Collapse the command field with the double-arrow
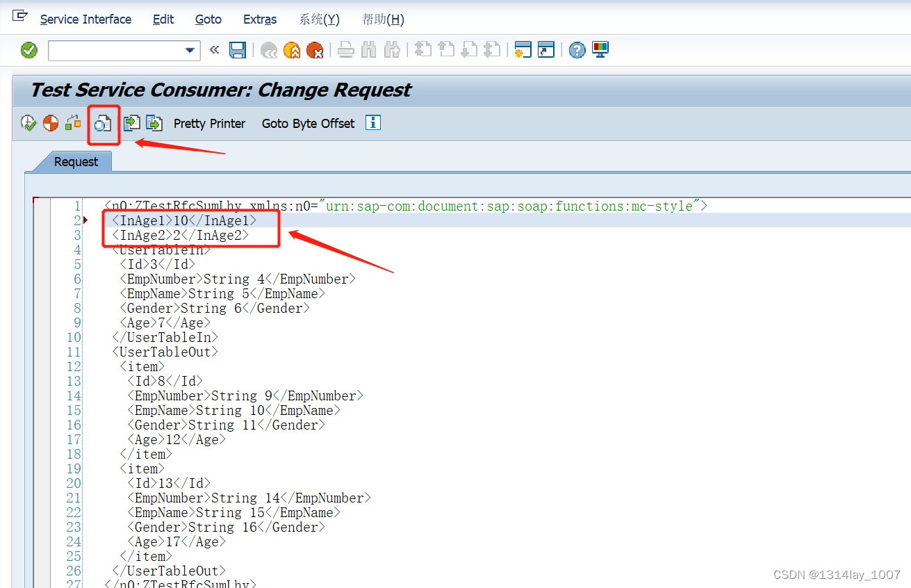This screenshot has width=911, height=588. coord(214,50)
